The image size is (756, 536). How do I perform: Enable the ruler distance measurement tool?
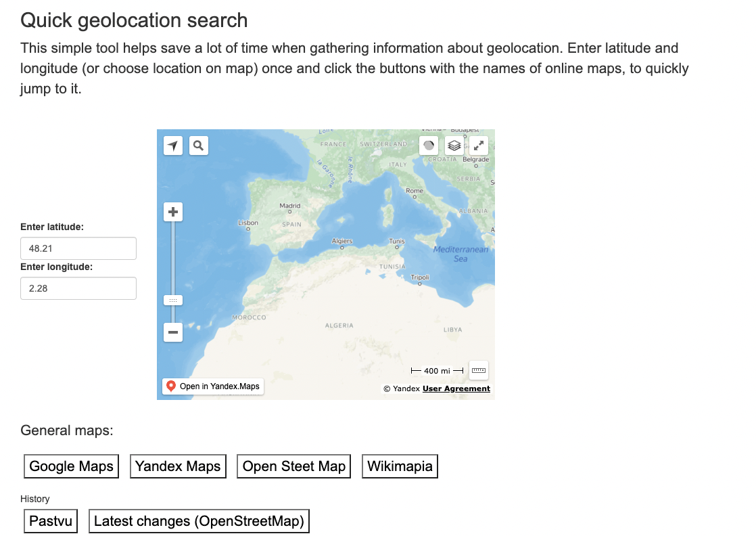coord(479,370)
